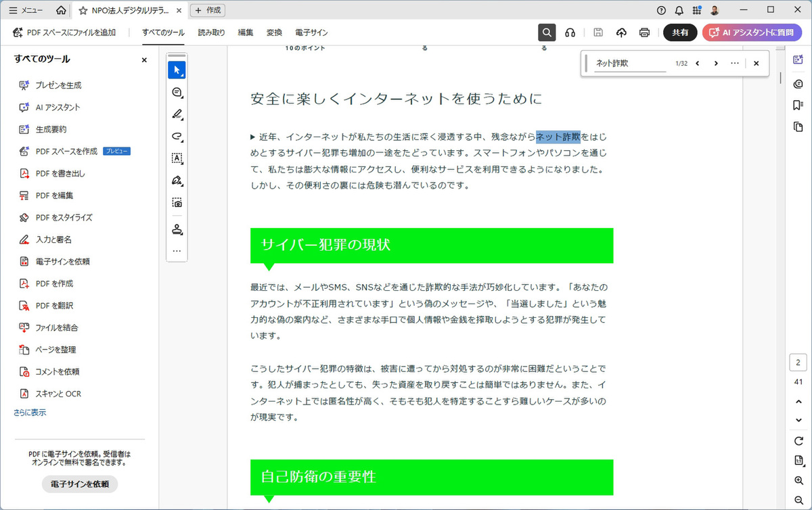Open quick toolbar more options dots
The height and width of the screenshot is (510, 812).
pos(177,251)
